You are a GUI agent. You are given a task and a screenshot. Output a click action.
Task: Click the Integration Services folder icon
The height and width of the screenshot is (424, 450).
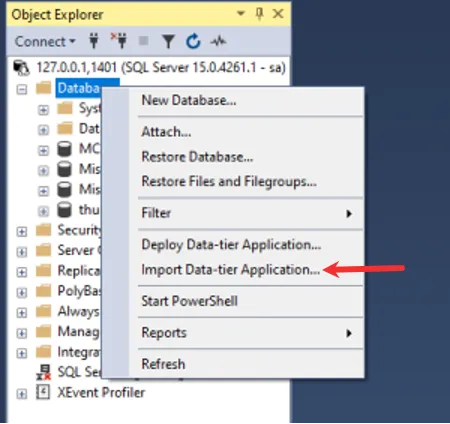pyautogui.click(x=43, y=352)
